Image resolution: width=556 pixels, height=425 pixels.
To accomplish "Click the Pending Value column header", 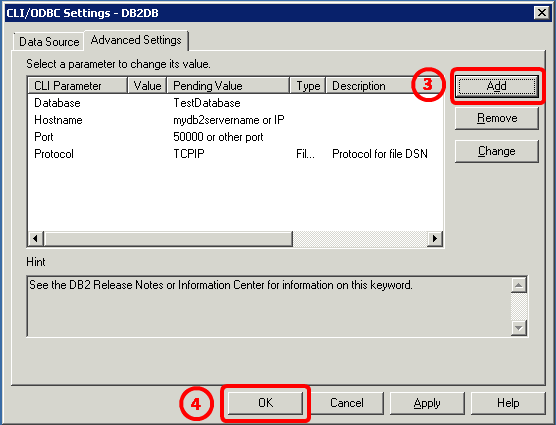I will (x=228, y=86).
